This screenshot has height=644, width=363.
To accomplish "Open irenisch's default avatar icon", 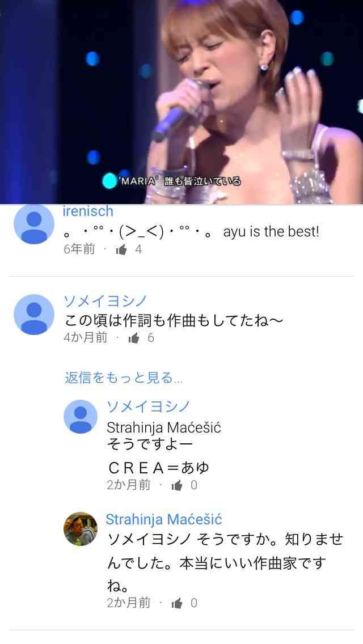I will tap(34, 224).
